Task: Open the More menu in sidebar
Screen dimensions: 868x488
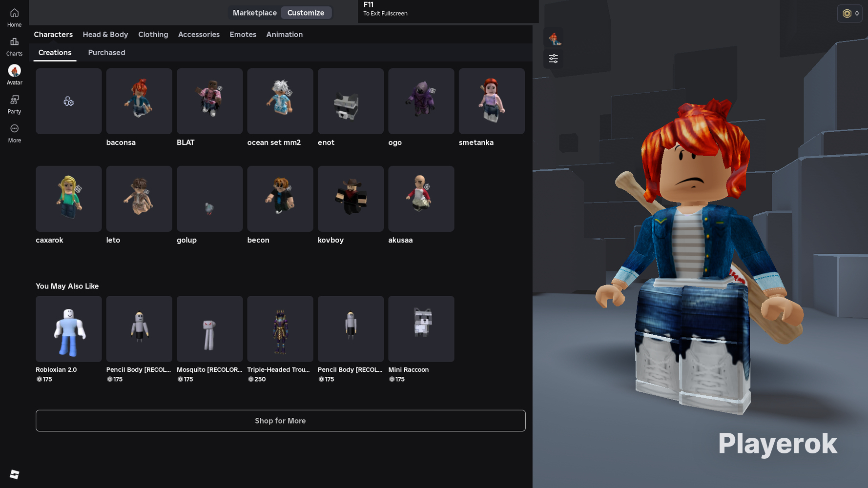Action: tap(14, 133)
